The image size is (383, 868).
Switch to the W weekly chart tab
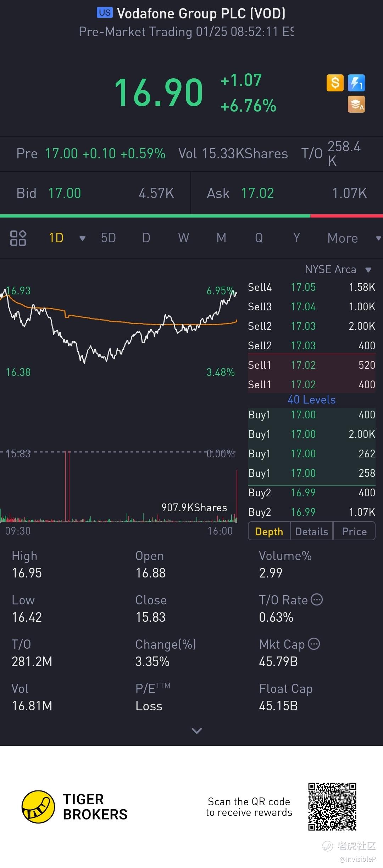coord(184,238)
